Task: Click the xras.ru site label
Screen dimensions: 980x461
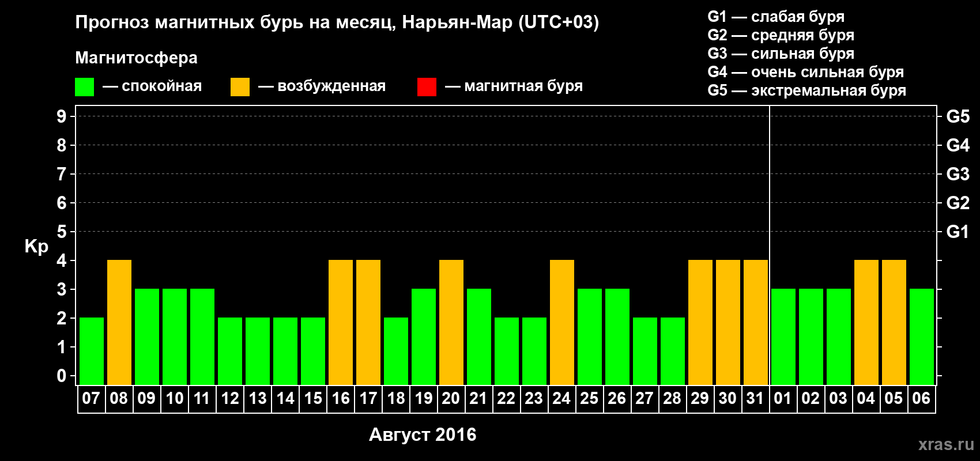Action: tap(946, 444)
